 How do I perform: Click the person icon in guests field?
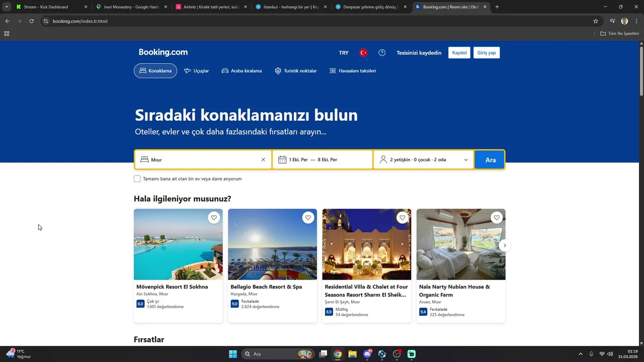383,159
